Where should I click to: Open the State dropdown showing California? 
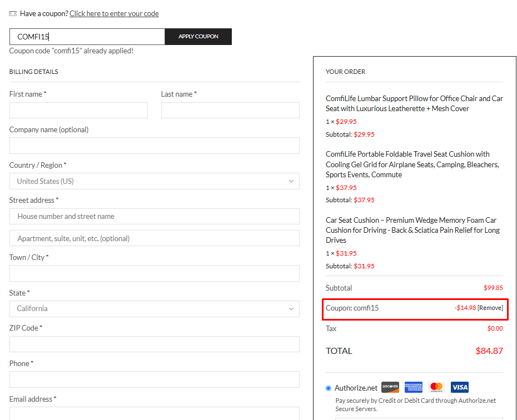pyautogui.click(x=155, y=309)
